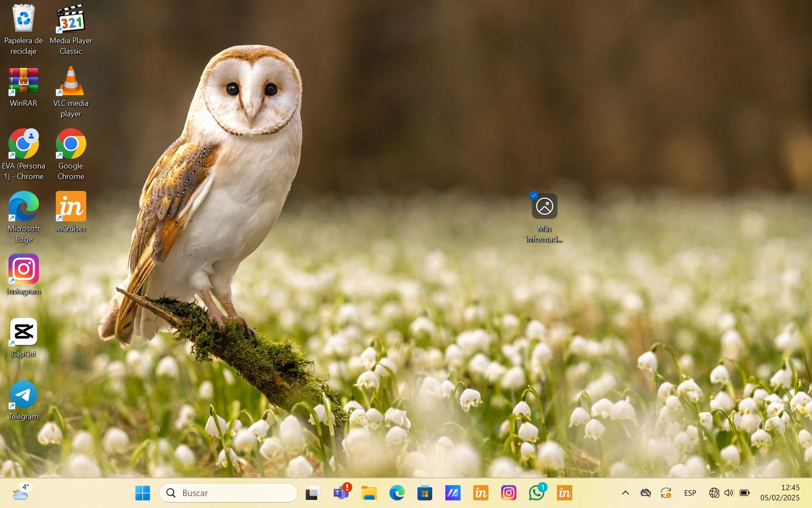Select the Telegram desktop icon
812x508 pixels.
tap(23, 395)
